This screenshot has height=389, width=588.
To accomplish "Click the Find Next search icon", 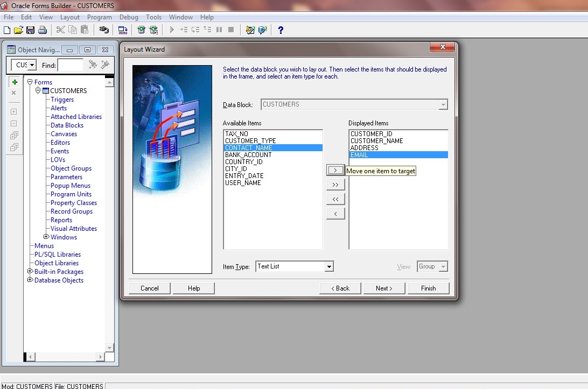I will point(93,65).
